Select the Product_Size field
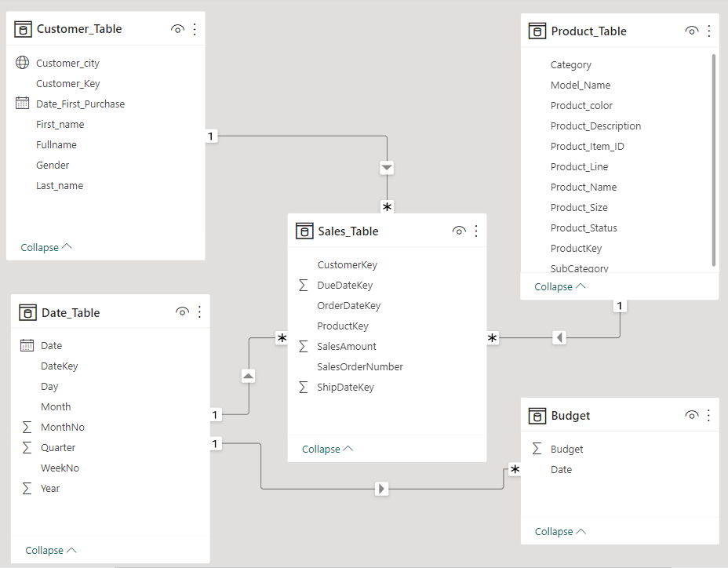Viewport: 728px width, 568px height. click(x=579, y=208)
